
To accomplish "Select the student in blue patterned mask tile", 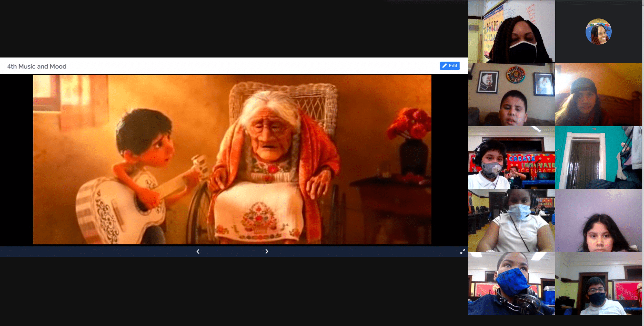I will point(511,283).
